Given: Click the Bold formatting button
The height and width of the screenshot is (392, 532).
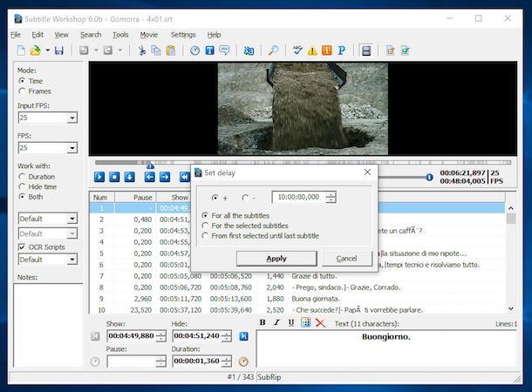Looking at the screenshot, I should [x=263, y=322].
